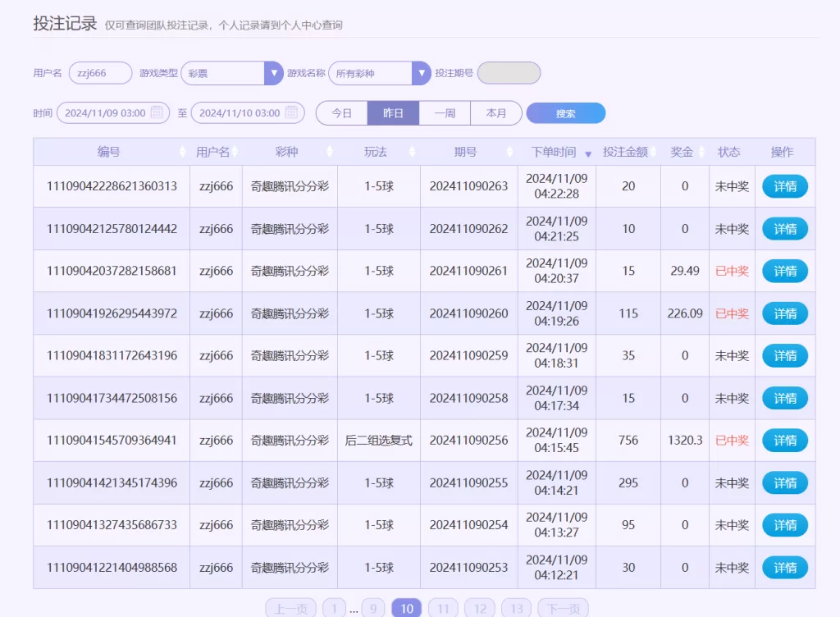Screen dimensions: 840x617
Task: Sort by 彩种 column arrows
Action: (x=330, y=152)
